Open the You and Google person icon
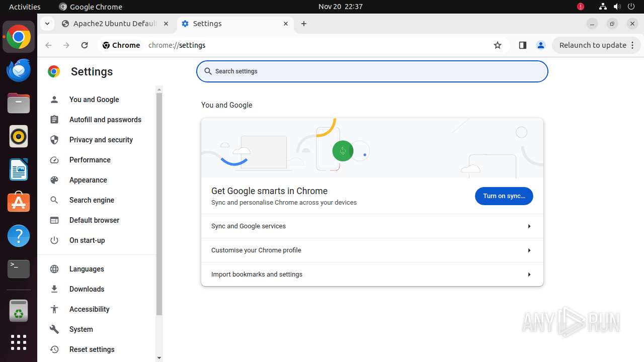The height and width of the screenshot is (362, 644). [54, 100]
